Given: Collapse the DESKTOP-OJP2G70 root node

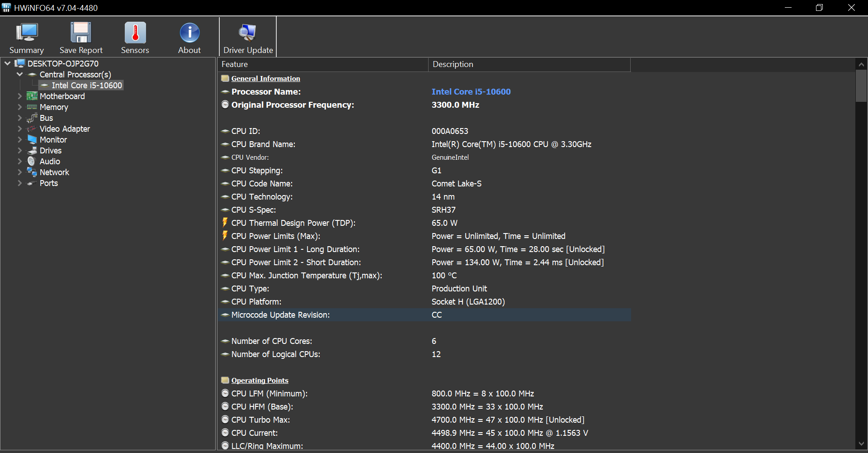Looking at the screenshot, I should (8, 63).
